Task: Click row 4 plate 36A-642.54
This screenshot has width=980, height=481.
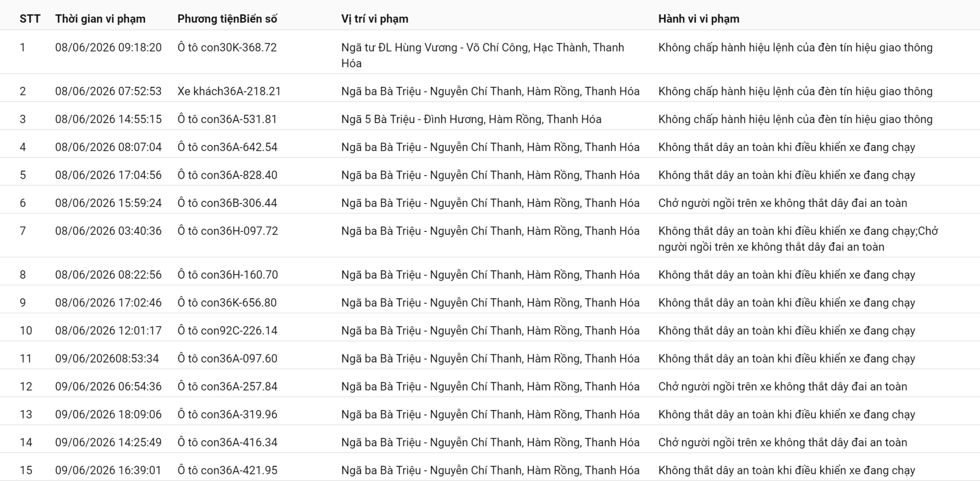Action: click(x=227, y=148)
